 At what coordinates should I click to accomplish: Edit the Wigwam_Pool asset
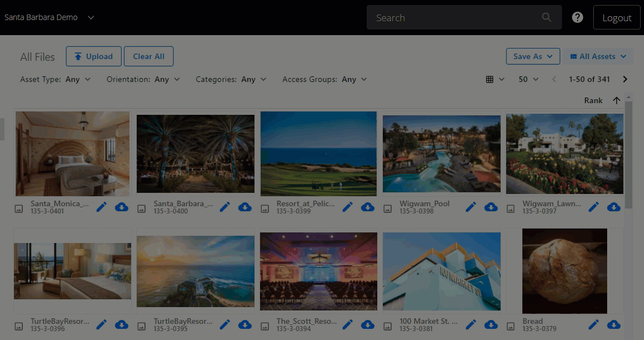[x=470, y=207]
